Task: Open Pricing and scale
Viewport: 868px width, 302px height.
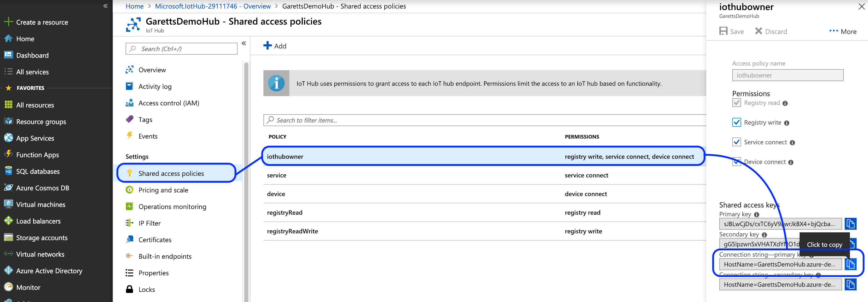Action: tap(163, 190)
